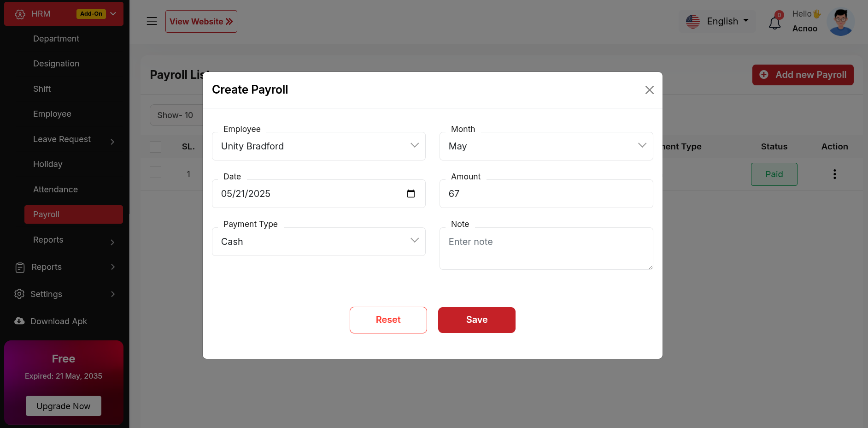Image resolution: width=868 pixels, height=428 pixels.
Task: Click into the Amount input field
Action: [x=546, y=194]
